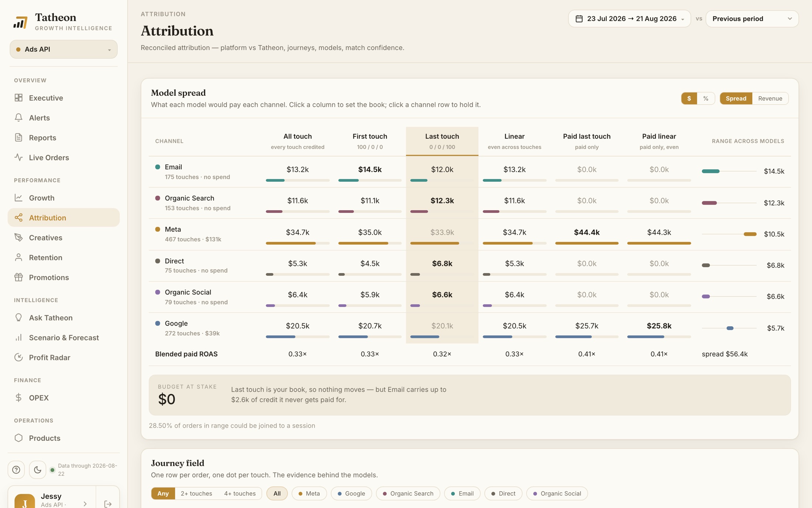The height and width of the screenshot is (508, 812).
Task: Click the Retention person icon
Action: pyautogui.click(x=18, y=258)
